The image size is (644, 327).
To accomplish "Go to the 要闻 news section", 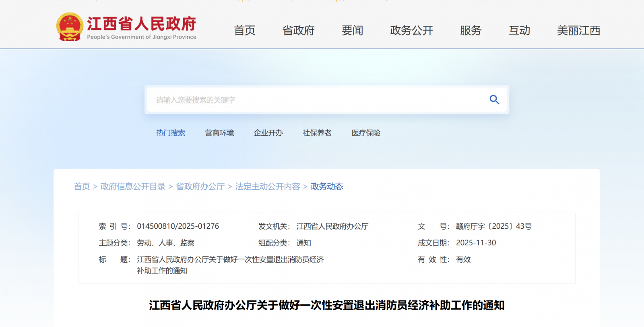I will coord(352,31).
